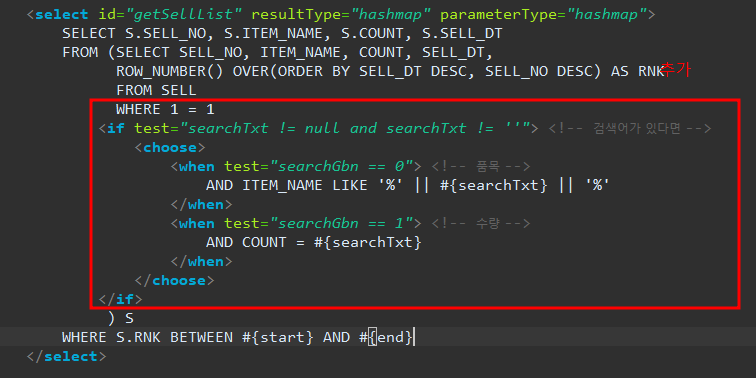This screenshot has width=756, height=378.
Task: Click the closing choose tag
Action: tap(174, 281)
